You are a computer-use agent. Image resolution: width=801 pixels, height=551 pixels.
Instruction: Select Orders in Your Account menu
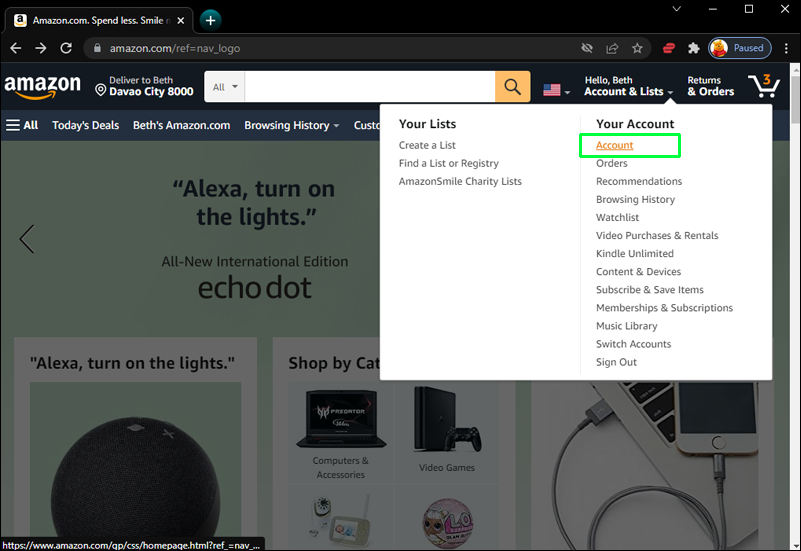pyautogui.click(x=611, y=163)
